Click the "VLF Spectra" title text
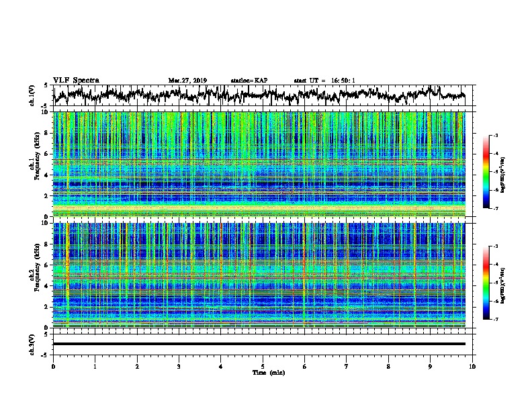 click(x=76, y=81)
